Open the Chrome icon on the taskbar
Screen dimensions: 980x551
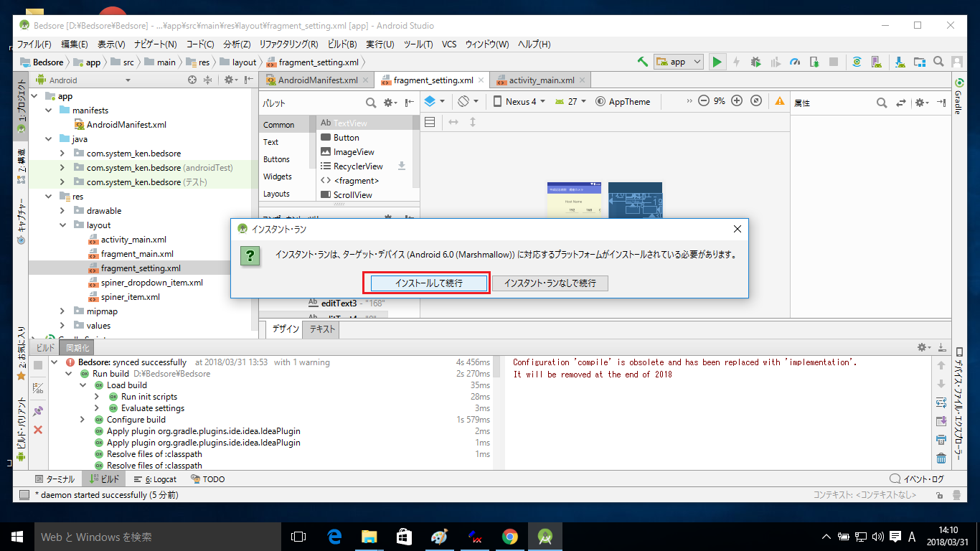click(509, 537)
